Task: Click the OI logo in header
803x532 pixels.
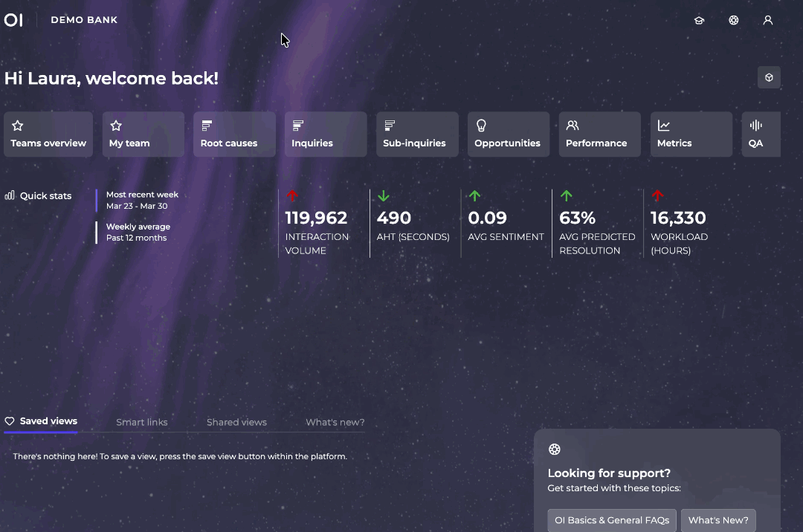Action: click(x=13, y=20)
